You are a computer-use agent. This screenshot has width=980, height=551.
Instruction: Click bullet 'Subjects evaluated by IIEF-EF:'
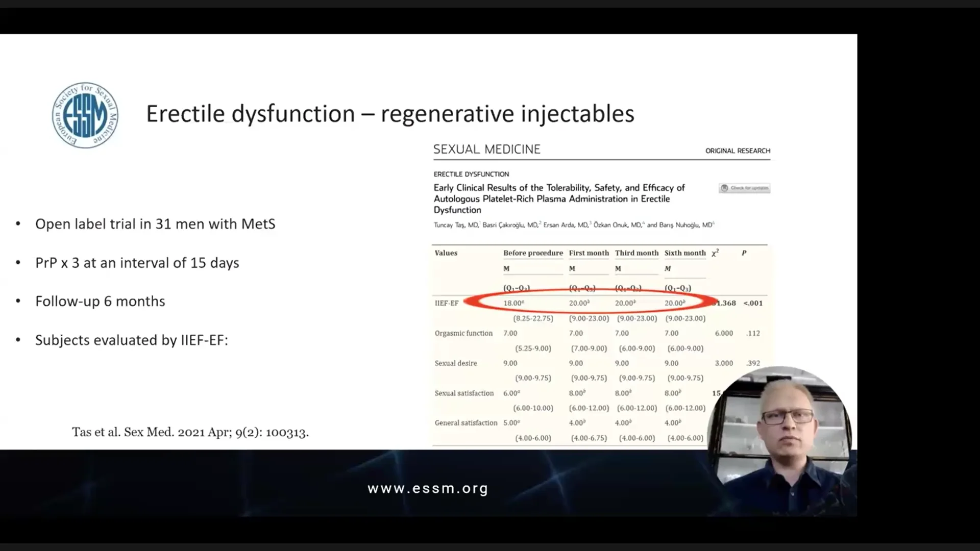(x=132, y=340)
